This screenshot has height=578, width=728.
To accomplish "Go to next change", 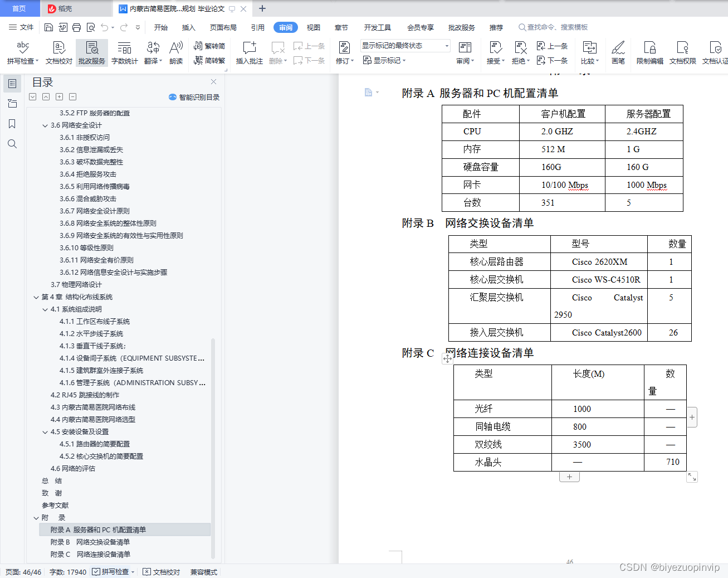I will click(x=552, y=60).
